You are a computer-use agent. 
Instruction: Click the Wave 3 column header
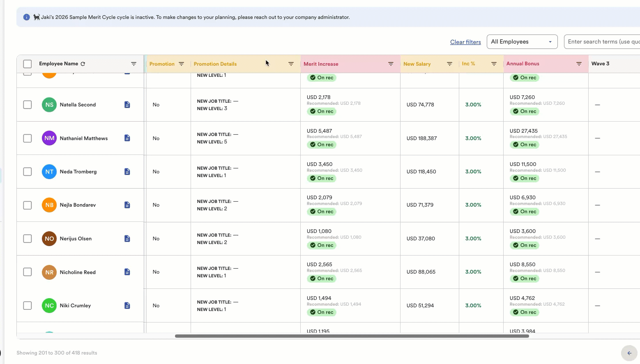click(600, 64)
